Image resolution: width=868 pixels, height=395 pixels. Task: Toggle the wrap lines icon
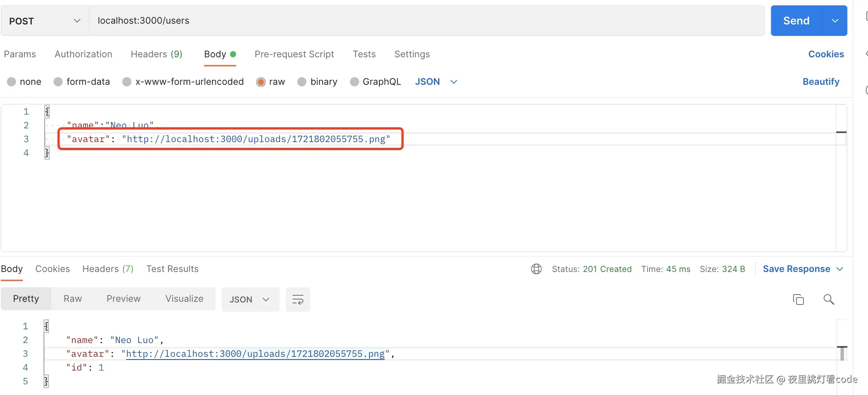(x=298, y=299)
